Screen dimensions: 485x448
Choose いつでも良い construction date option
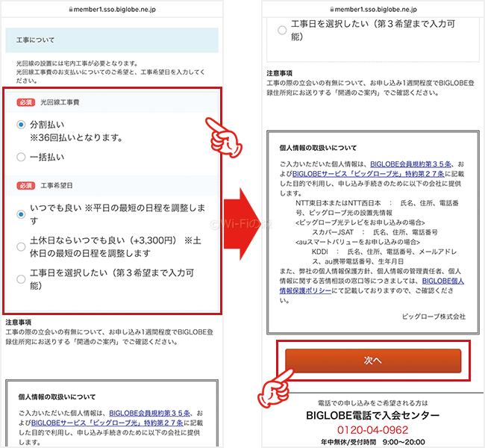tap(21, 214)
